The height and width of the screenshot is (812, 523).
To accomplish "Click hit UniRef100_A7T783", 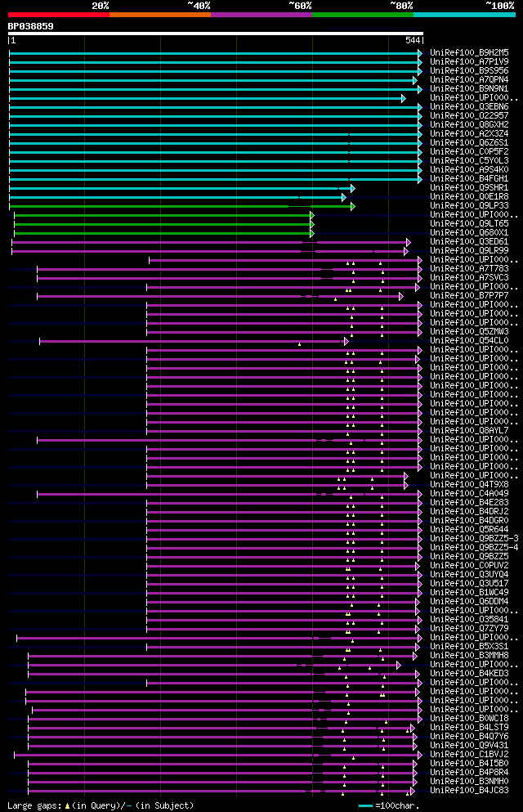I will [x=469, y=268].
